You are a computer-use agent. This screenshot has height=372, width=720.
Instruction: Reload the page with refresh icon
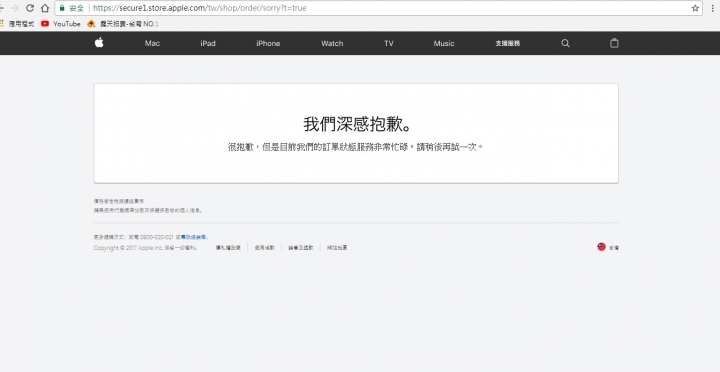[x=30, y=8]
